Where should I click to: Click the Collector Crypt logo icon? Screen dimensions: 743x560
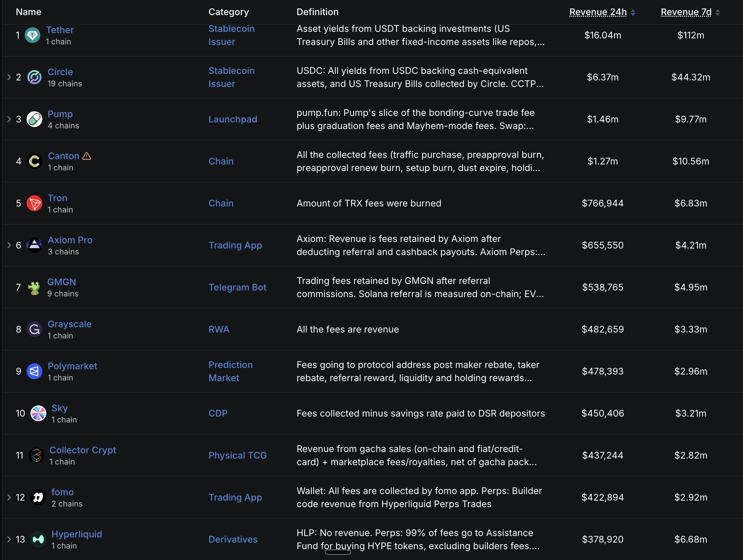[36, 455]
